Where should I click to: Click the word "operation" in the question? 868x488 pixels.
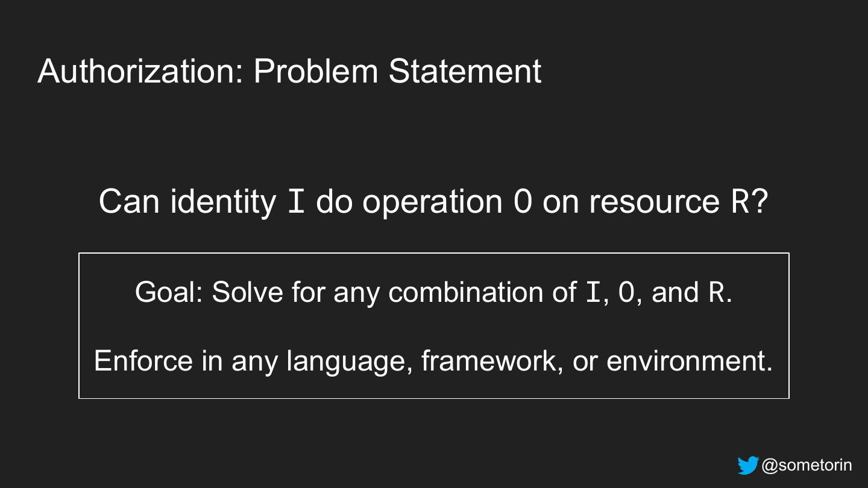click(x=432, y=202)
